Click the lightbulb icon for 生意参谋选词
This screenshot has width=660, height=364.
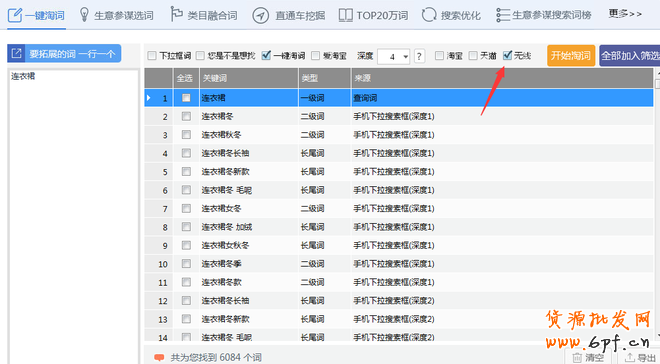pos(84,15)
